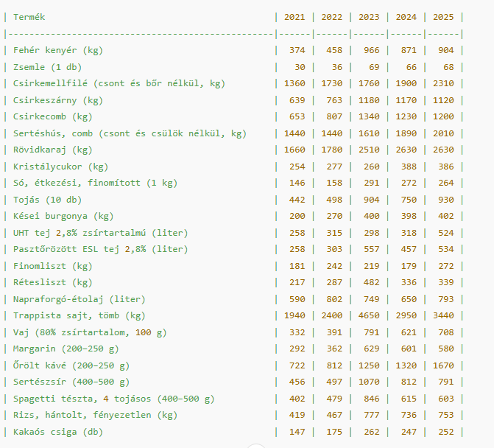Click the Margarin (200–250 g) label

[66, 349]
